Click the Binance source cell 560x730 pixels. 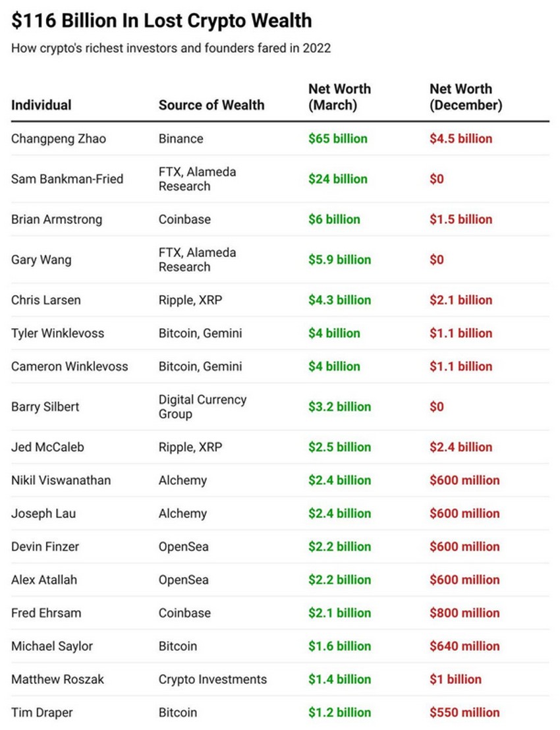[x=181, y=139]
